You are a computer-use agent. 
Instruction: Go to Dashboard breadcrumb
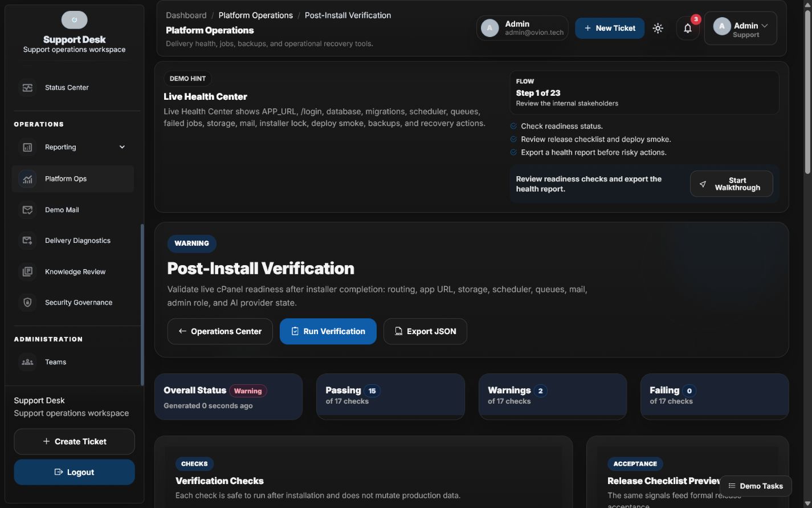tap(186, 15)
